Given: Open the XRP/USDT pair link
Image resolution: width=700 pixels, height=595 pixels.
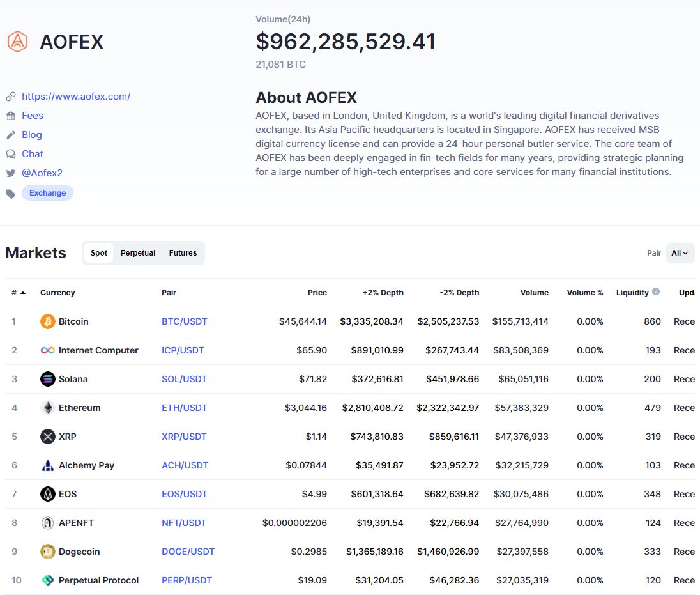Looking at the screenshot, I should [184, 437].
